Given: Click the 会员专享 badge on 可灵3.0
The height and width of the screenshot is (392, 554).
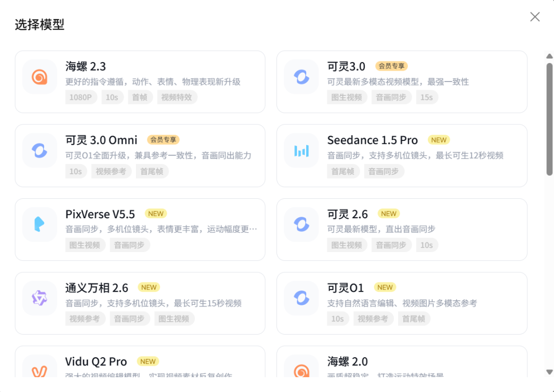Looking at the screenshot, I should 392,66.
